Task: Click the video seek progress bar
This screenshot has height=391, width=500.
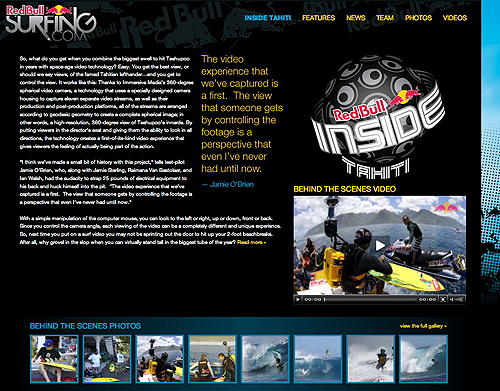Action: click(x=371, y=299)
